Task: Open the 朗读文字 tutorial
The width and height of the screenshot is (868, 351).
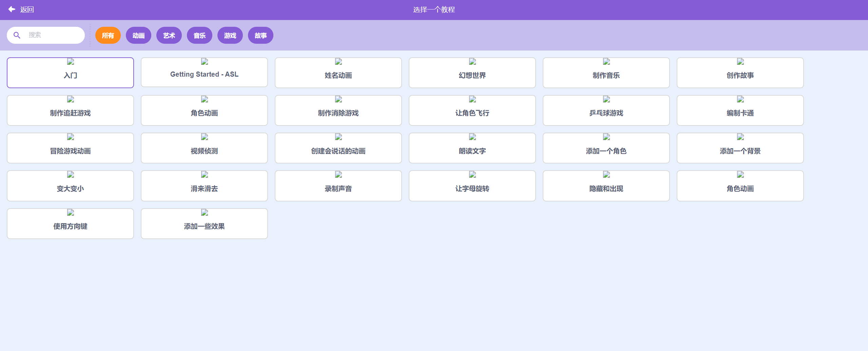Action: pyautogui.click(x=472, y=148)
